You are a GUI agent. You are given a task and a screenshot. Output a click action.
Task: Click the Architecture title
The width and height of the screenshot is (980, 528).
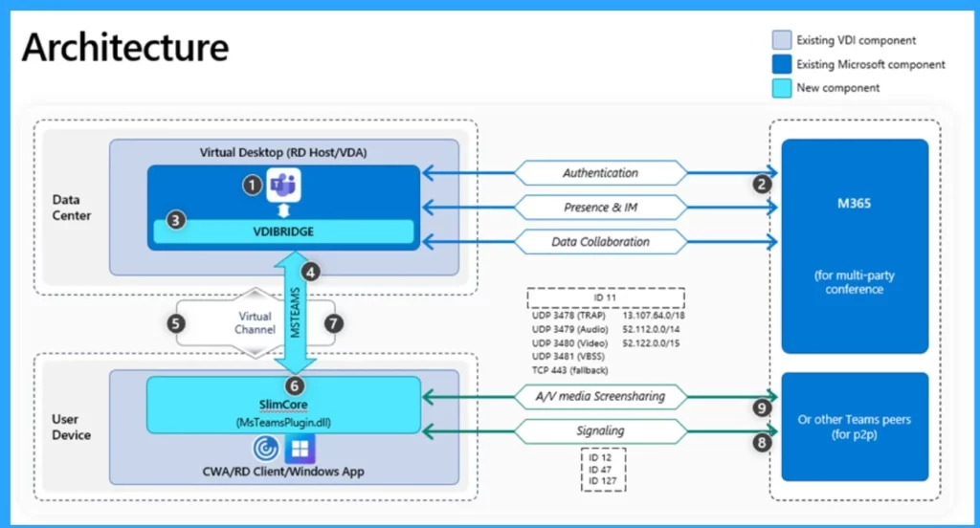pos(125,48)
